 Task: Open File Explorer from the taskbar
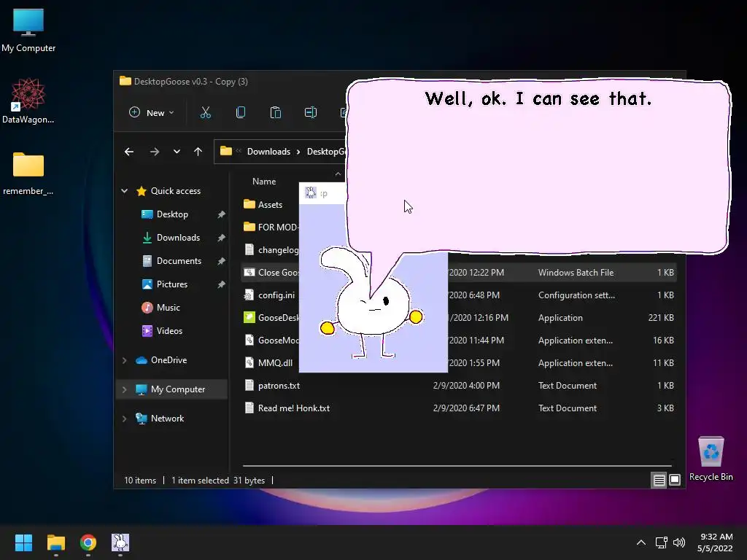[55, 542]
